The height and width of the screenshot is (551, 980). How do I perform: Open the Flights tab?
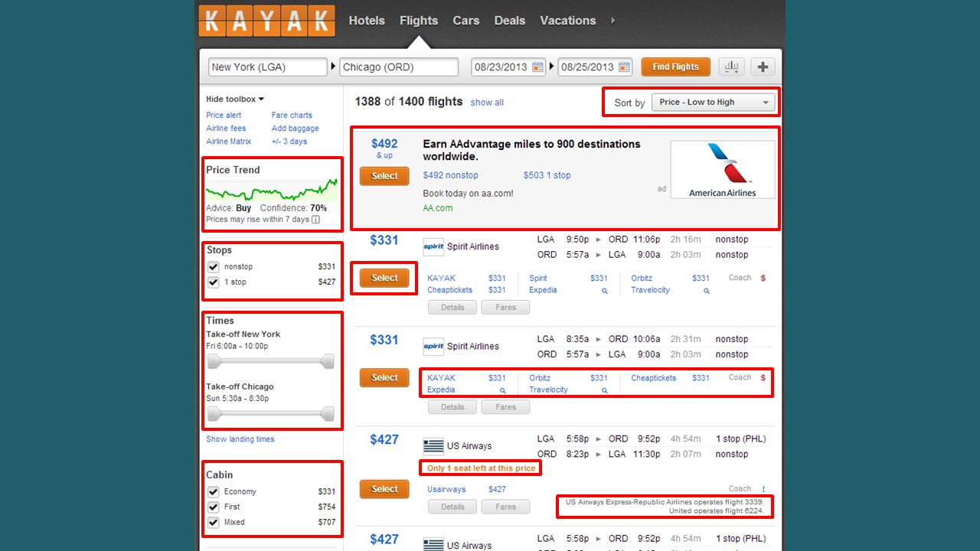419,21
